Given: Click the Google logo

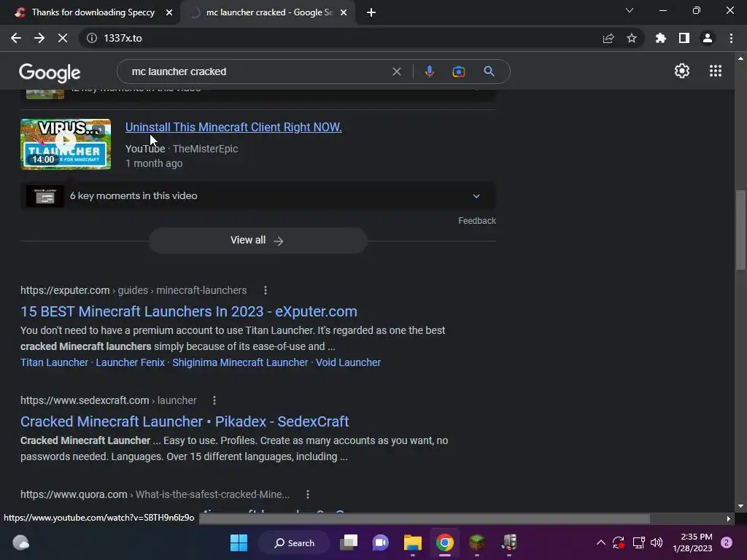Looking at the screenshot, I should 50,72.
